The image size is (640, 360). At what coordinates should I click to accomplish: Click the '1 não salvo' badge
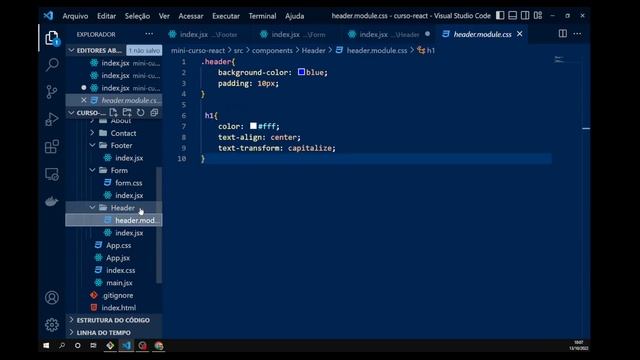point(144,50)
